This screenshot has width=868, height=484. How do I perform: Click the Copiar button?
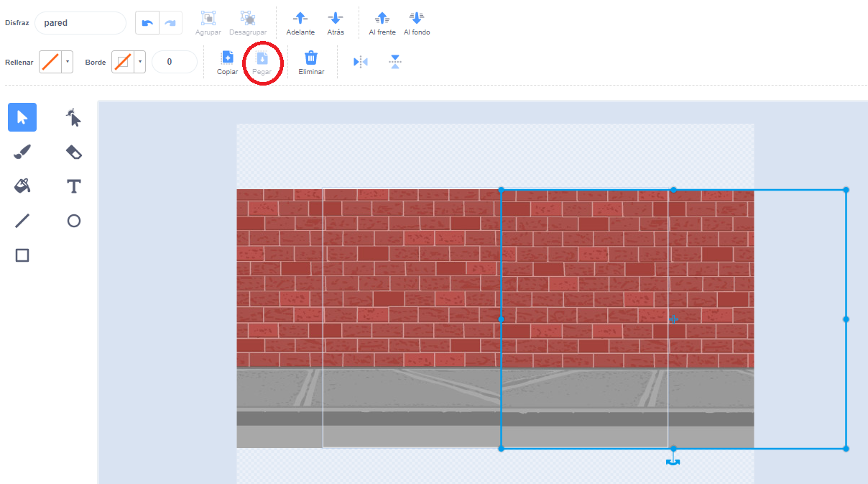(x=227, y=62)
